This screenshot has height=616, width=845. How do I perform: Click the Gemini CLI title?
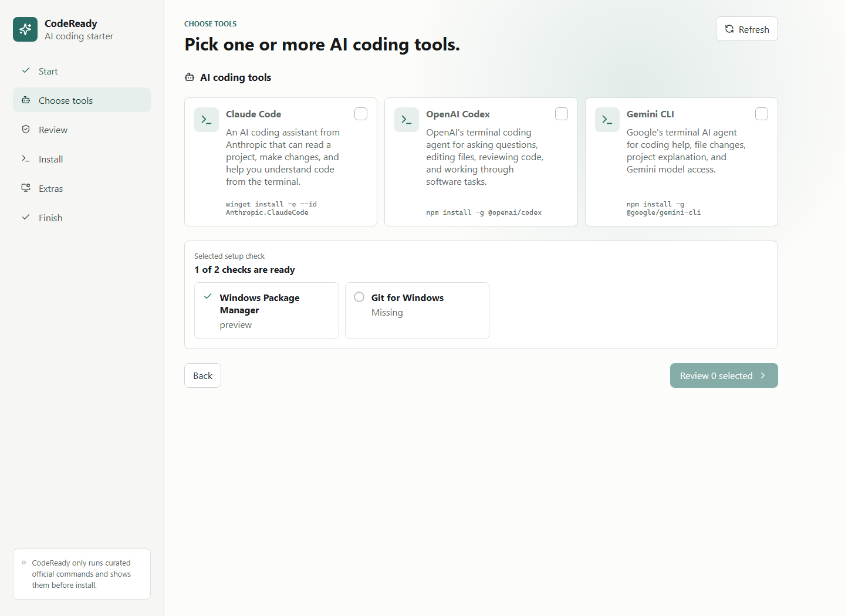(x=650, y=114)
